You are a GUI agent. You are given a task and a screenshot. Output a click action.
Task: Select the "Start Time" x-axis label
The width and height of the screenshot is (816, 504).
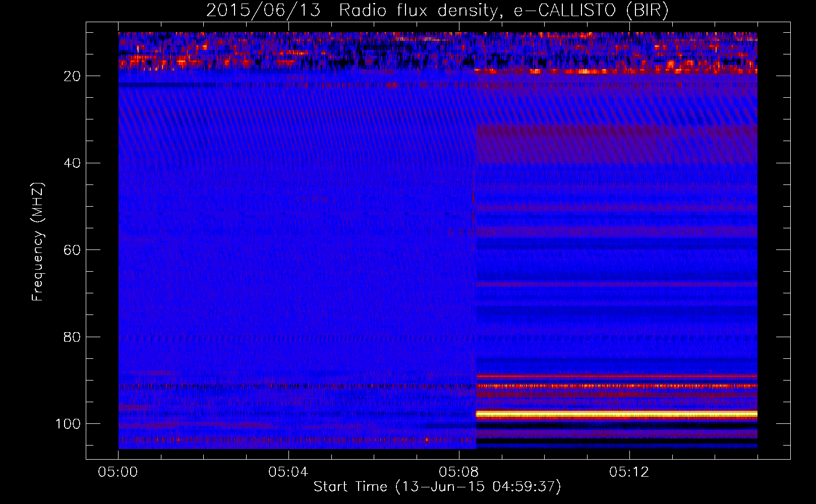click(350, 487)
